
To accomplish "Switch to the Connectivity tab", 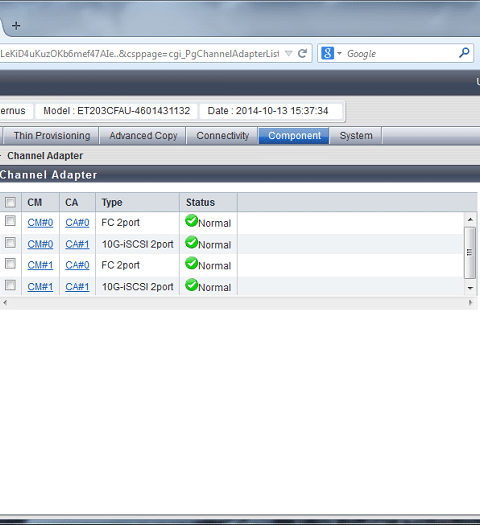I will pyautogui.click(x=223, y=136).
